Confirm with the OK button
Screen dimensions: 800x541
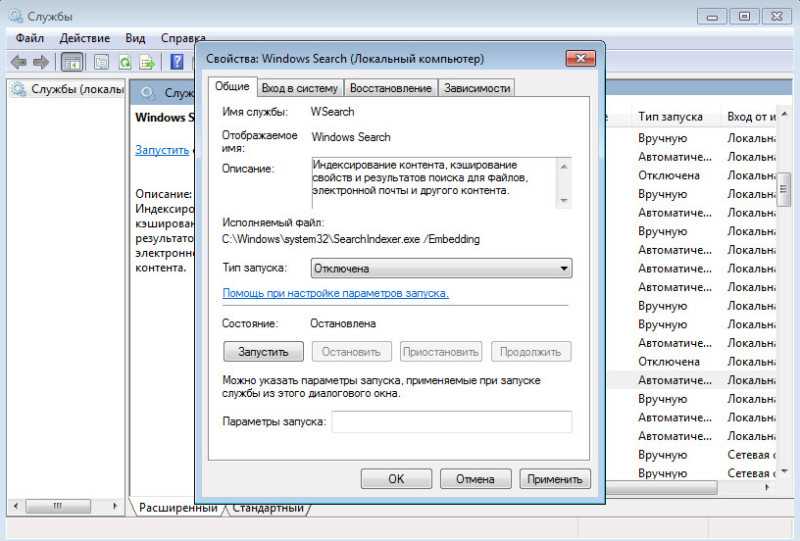coord(396,479)
